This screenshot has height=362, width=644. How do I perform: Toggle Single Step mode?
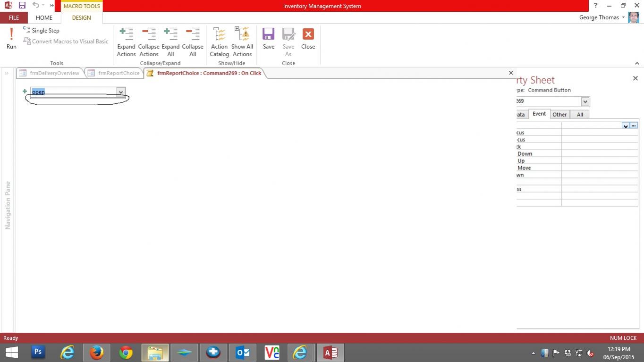(42, 30)
